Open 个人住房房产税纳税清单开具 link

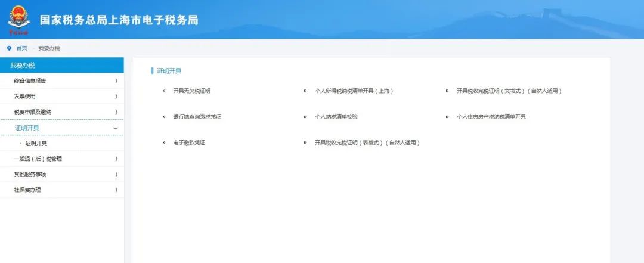point(491,117)
